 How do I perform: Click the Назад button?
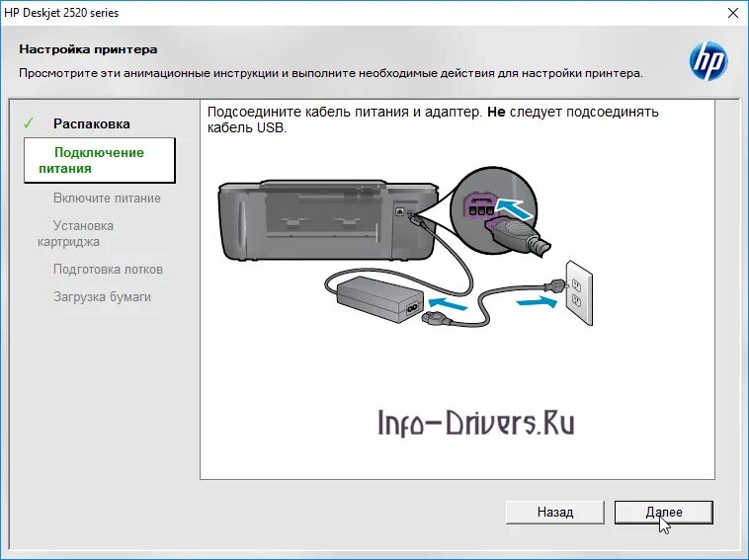[555, 513]
